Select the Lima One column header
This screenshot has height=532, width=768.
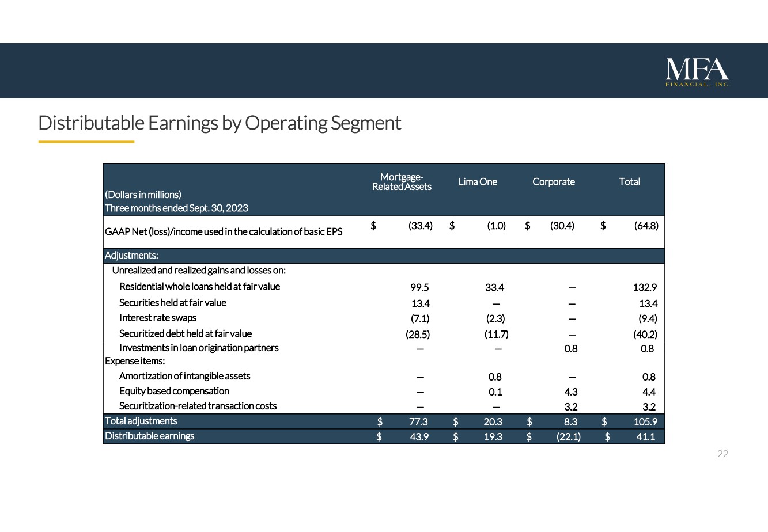478,182
